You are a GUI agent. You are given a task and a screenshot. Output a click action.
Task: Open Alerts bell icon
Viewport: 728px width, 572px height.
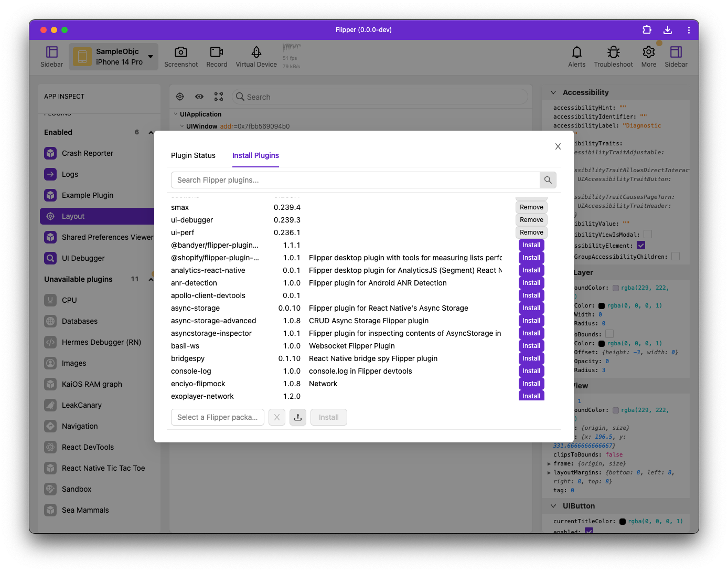tap(576, 56)
